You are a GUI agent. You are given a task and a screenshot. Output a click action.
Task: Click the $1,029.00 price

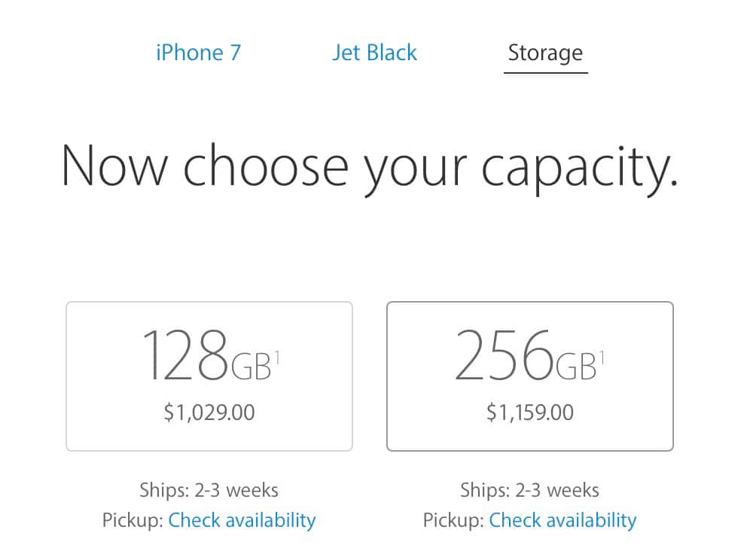(x=209, y=412)
